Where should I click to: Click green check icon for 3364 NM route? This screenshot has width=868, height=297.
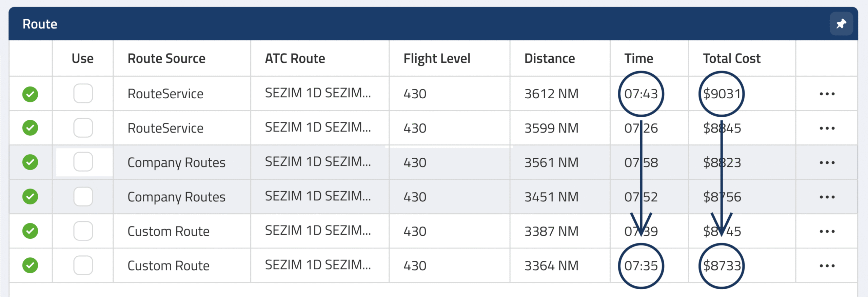coord(30,265)
